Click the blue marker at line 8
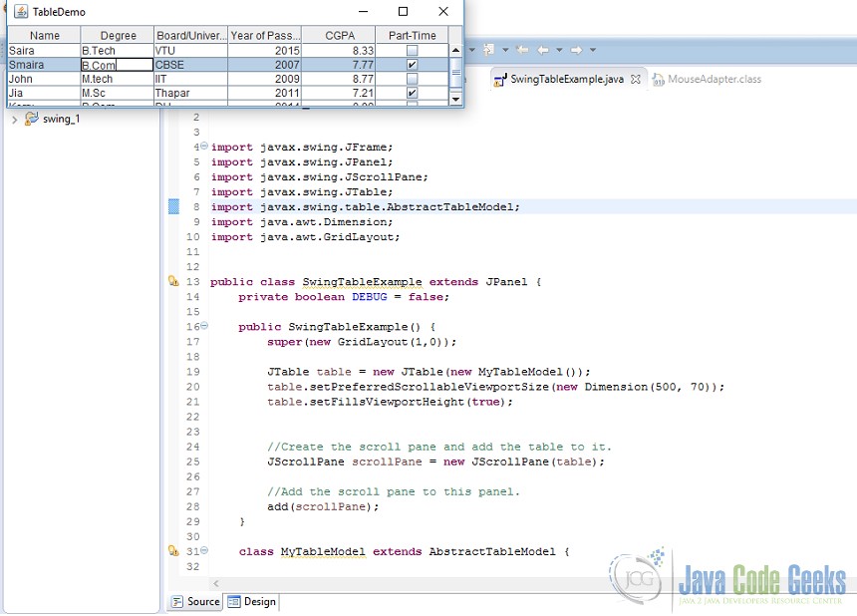Screen dimensions: 857x616 coord(173,206)
